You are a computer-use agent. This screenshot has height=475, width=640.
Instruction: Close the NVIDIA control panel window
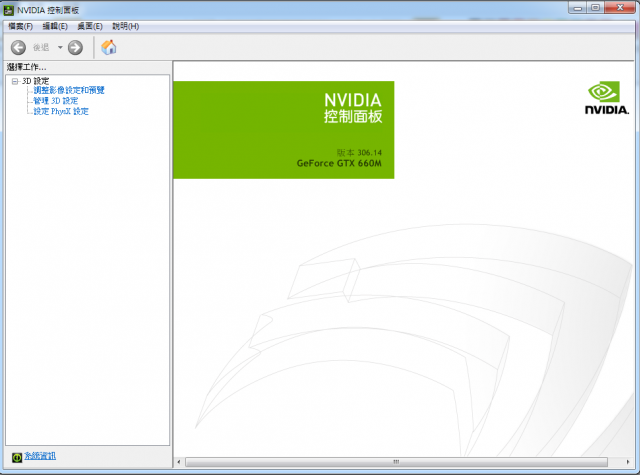click(x=620, y=8)
